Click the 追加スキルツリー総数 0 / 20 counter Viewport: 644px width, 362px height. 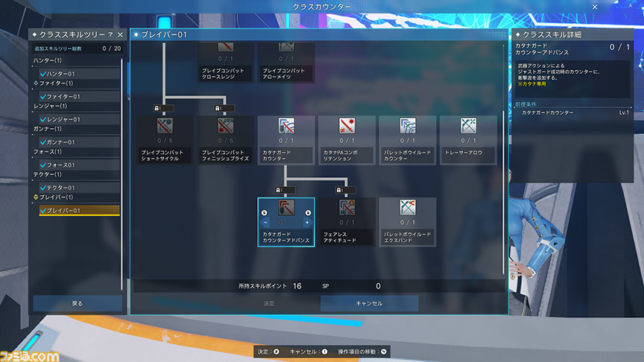[78, 48]
